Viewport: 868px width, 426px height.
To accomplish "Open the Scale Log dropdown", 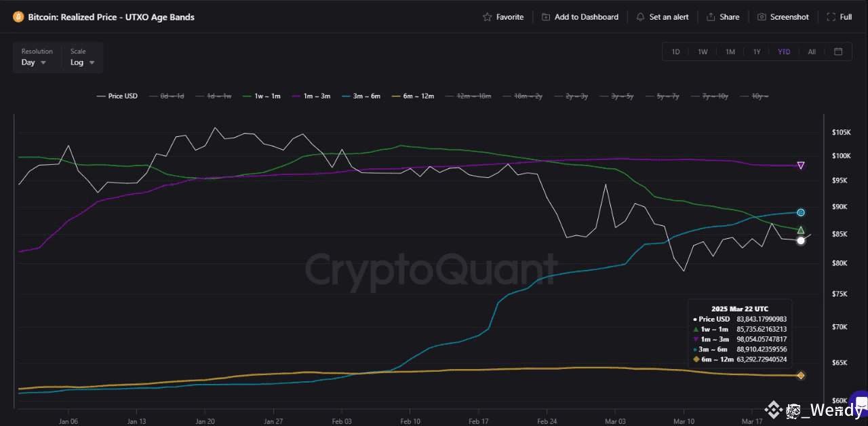I will pyautogui.click(x=81, y=62).
